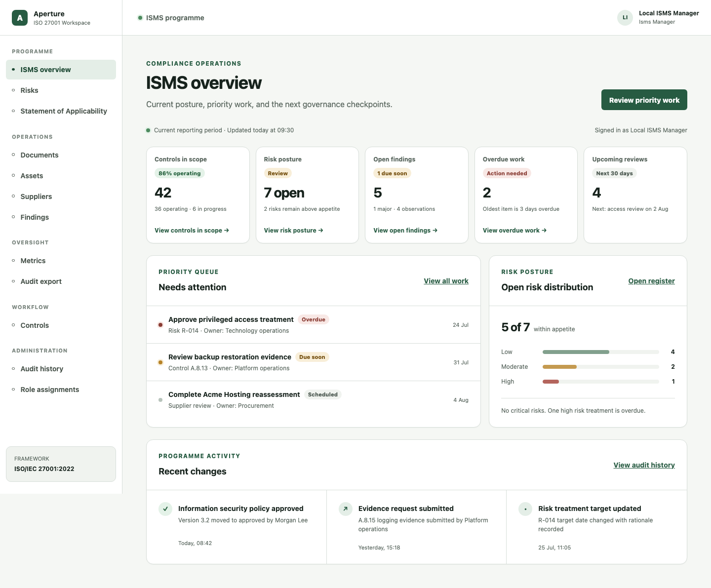Follow View risk posture link
The height and width of the screenshot is (588, 711).
[x=293, y=231]
